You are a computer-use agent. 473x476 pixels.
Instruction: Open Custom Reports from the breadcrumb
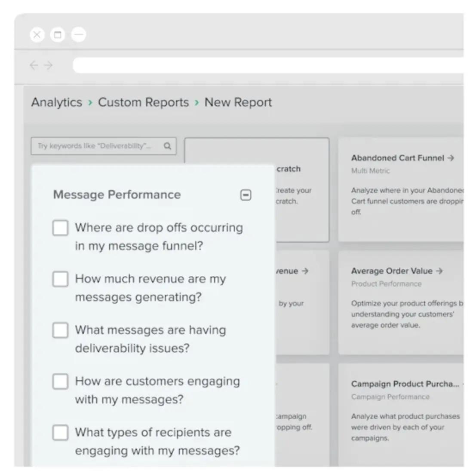coord(143,102)
